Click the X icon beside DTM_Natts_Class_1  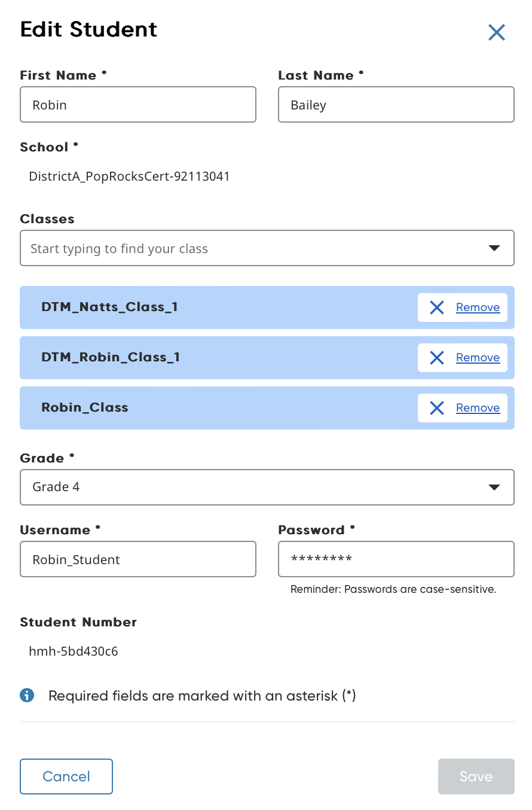coord(437,307)
